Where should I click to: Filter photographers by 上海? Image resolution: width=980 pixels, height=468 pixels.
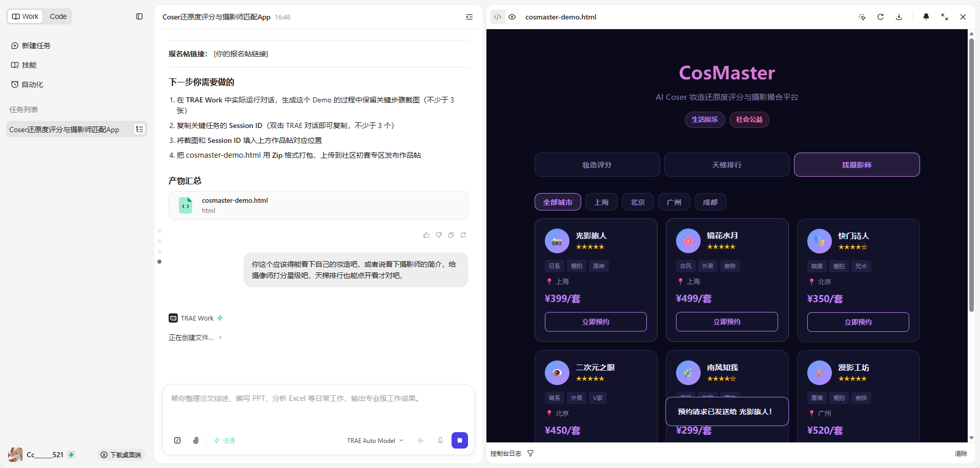pyautogui.click(x=601, y=202)
